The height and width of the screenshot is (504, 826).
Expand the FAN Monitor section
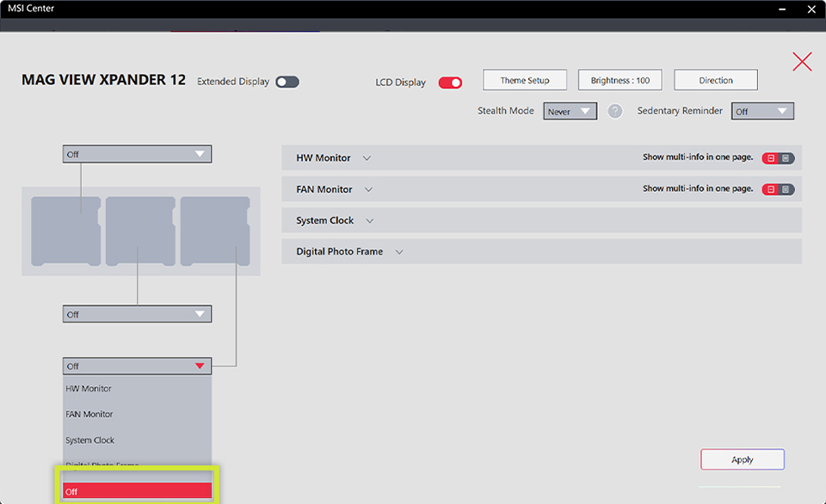pos(369,189)
